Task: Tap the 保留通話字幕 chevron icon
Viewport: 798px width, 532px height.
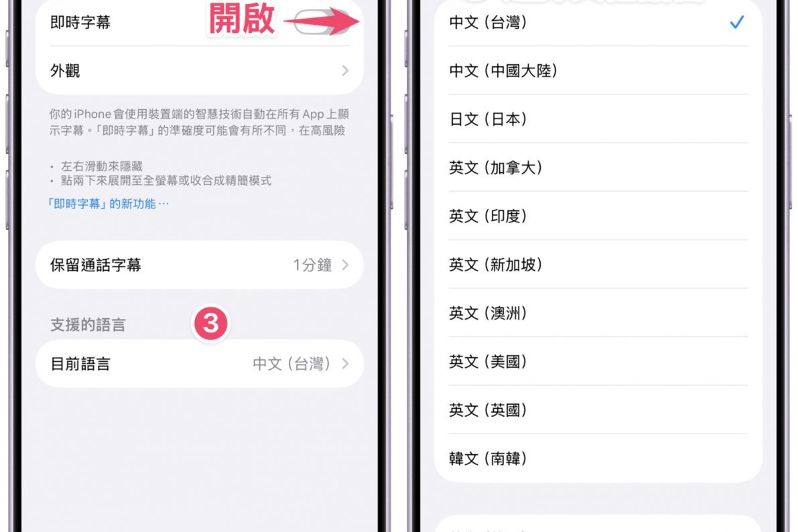Action: point(345,265)
